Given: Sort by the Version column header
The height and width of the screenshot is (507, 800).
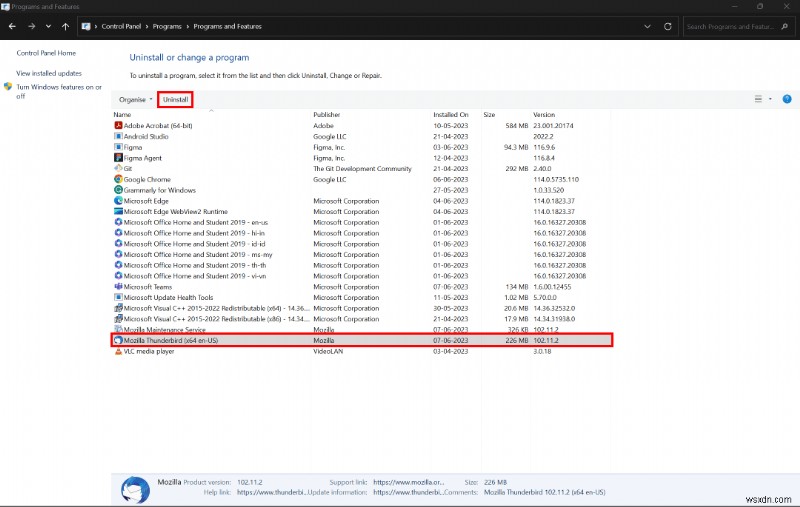Looking at the screenshot, I should click(544, 115).
